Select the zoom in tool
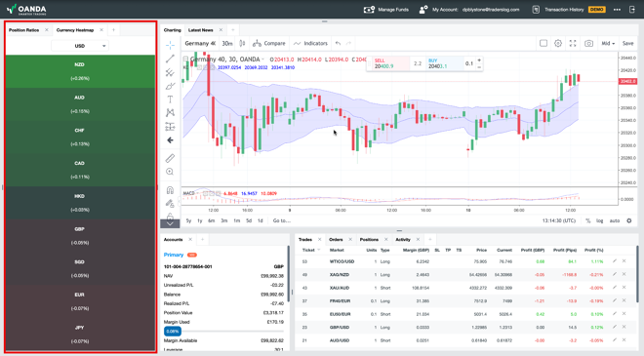Screen dimensions: 644x356 (170, 172)
